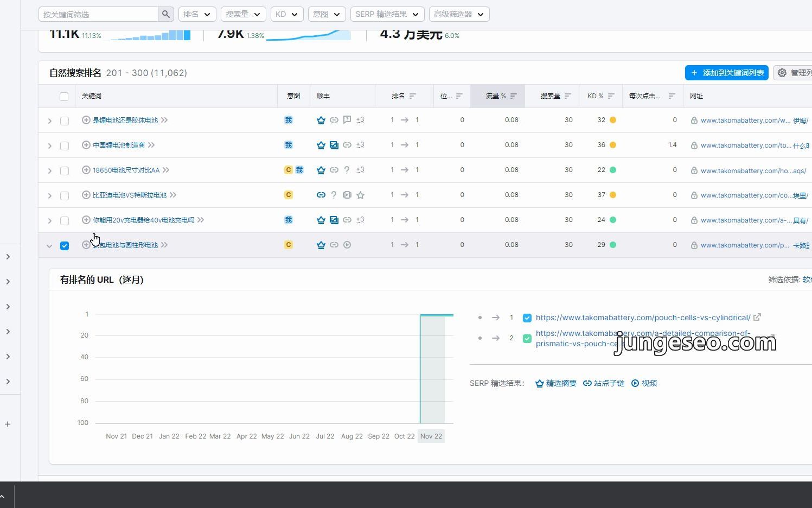Screen dimensions: 812x508
Task: Expand the 中国锂电池制造商 row details
Action: pyautogui.click(x=49, y=145)
